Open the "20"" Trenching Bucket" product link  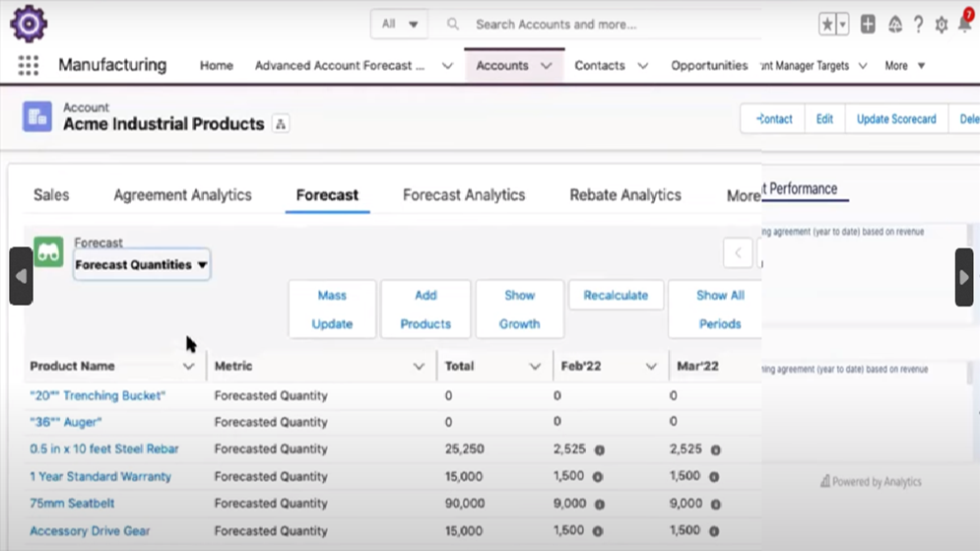[x=98, y=396]
